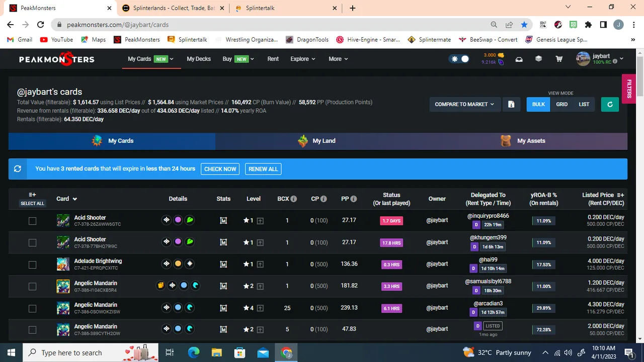Click the stacked layers icon in navbar
Image resolution: width=644 pixels, height=362 pixels.
point(538,59)
